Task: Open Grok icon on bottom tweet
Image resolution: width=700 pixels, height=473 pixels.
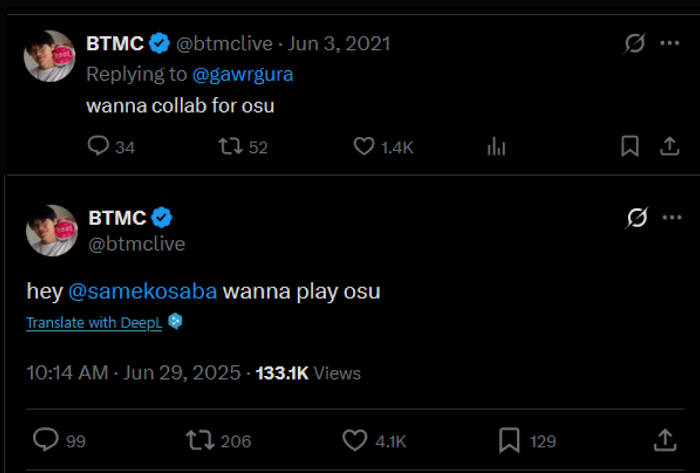Action: (636, 218)
